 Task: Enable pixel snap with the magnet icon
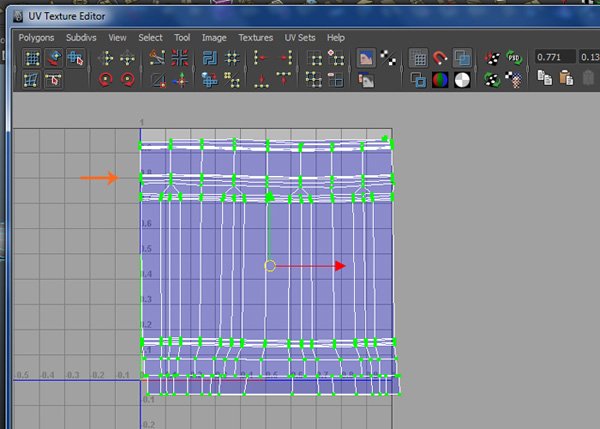(x=440, y=58)
